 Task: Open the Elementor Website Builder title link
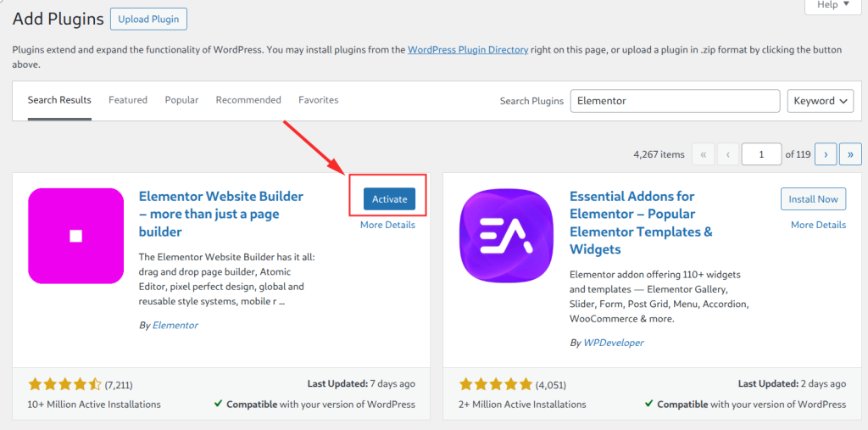(x=221, y=214)
